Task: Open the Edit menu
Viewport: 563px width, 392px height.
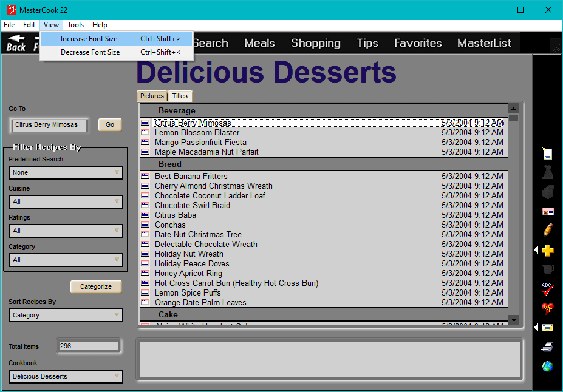Action: [29, 25]
